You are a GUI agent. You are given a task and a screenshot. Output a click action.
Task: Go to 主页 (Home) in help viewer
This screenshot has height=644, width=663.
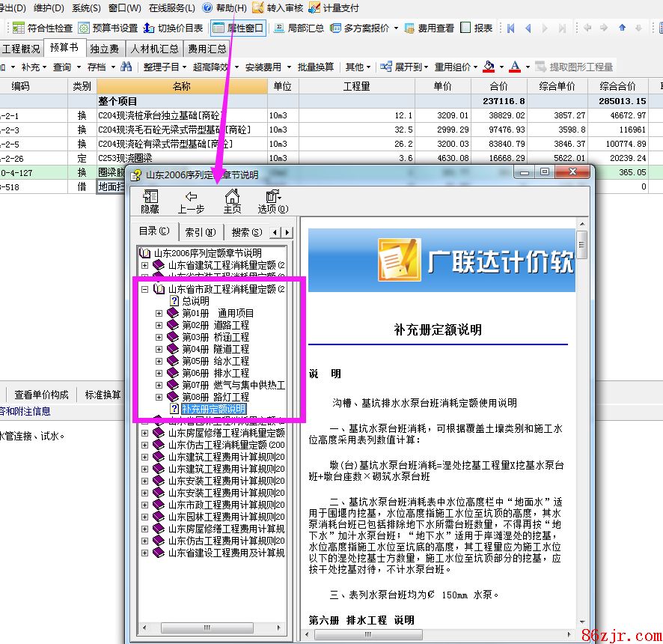point(232,198)
